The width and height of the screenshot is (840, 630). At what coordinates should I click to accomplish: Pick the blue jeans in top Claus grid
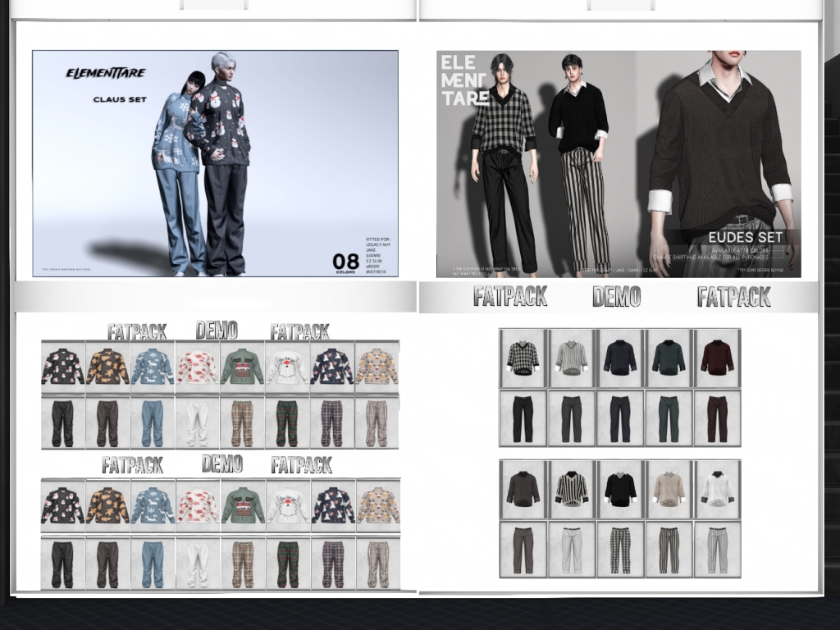152,423
